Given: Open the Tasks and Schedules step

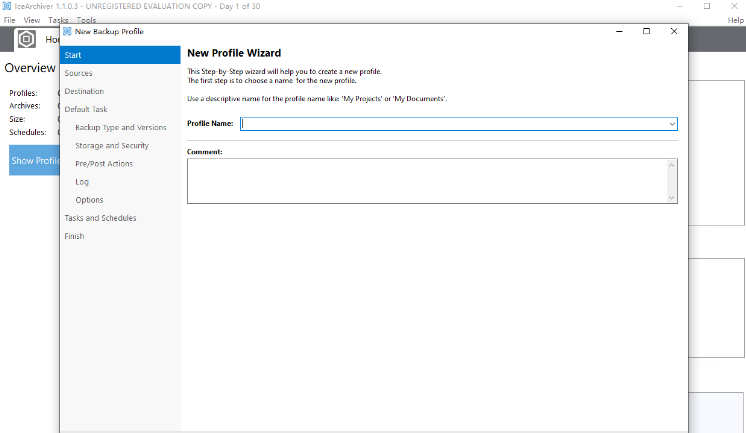Looking at the screenshot, I should [100, 218].
